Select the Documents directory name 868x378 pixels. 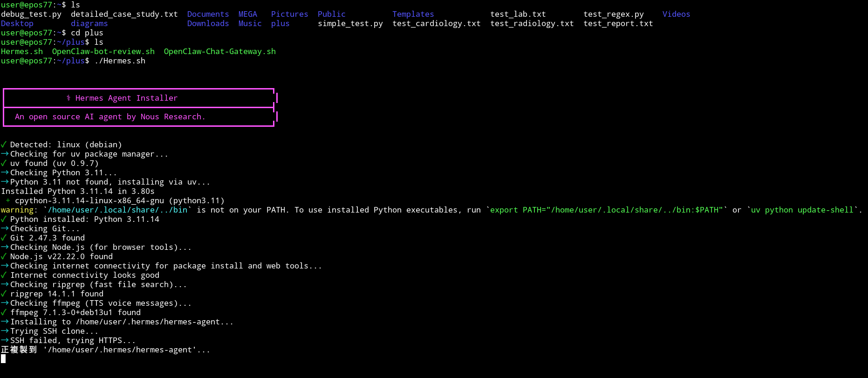[x=208, y=14]
